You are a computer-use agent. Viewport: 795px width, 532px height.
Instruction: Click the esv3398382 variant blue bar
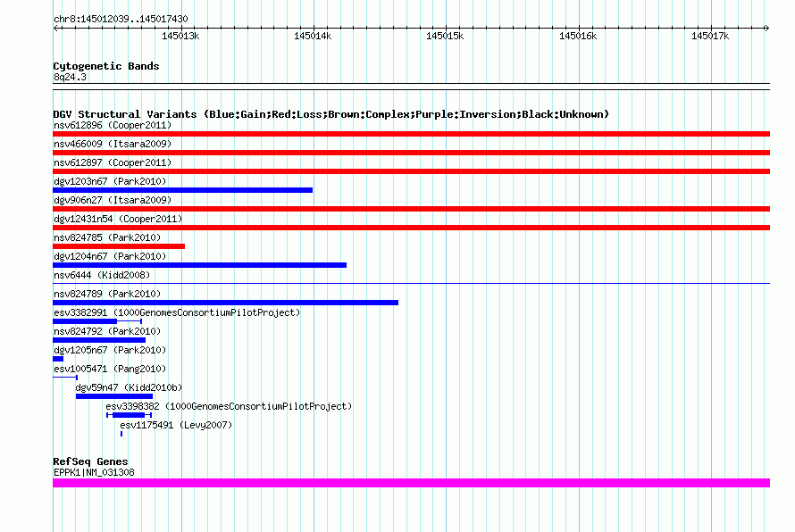tap(130, 415)
